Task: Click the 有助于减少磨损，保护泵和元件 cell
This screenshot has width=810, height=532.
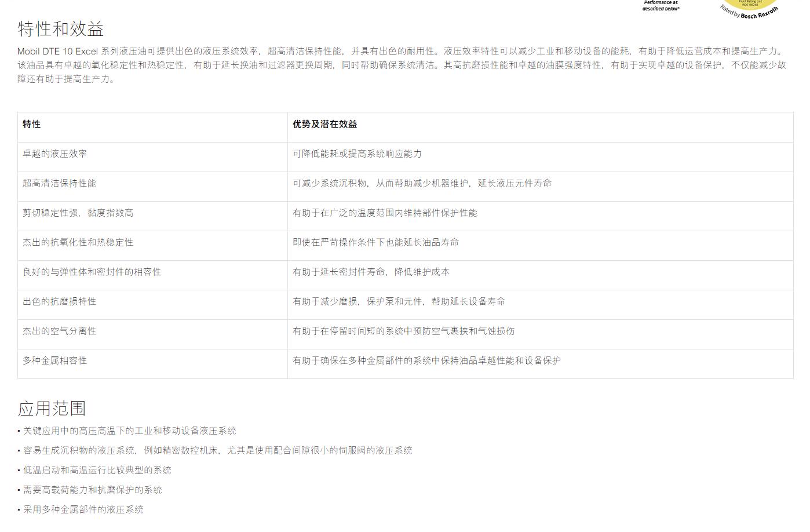Action: (x=541, y=305)
